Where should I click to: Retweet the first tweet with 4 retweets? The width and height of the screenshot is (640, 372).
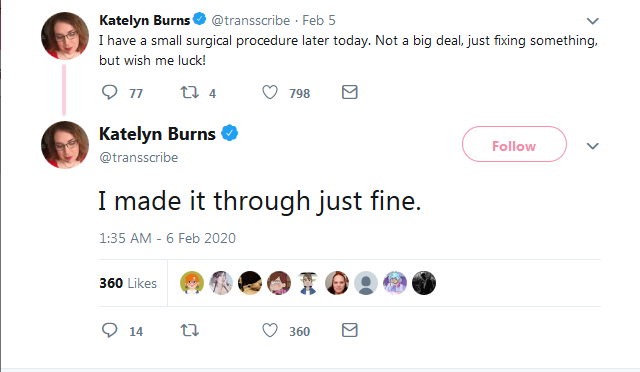[x=190, y=92]
